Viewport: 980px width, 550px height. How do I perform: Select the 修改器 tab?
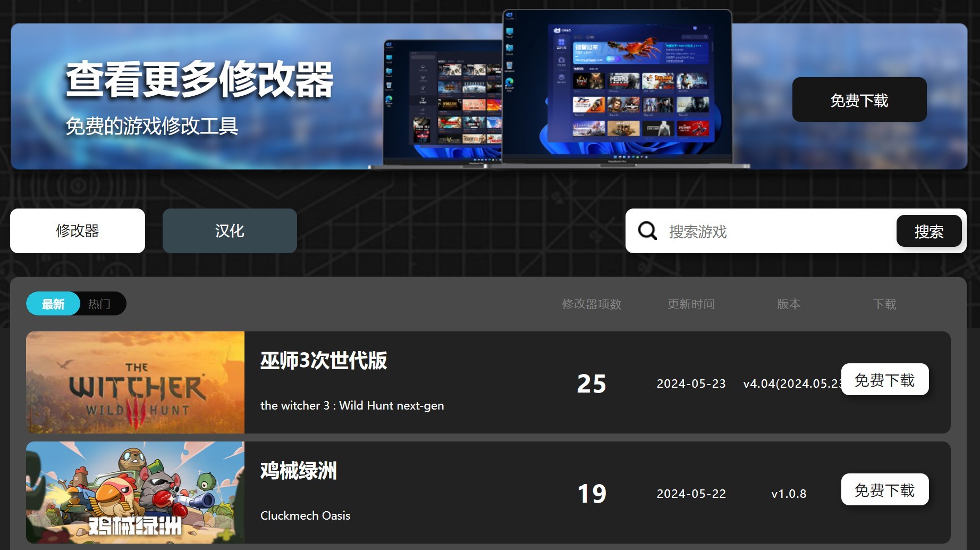(x=78, y=231)
